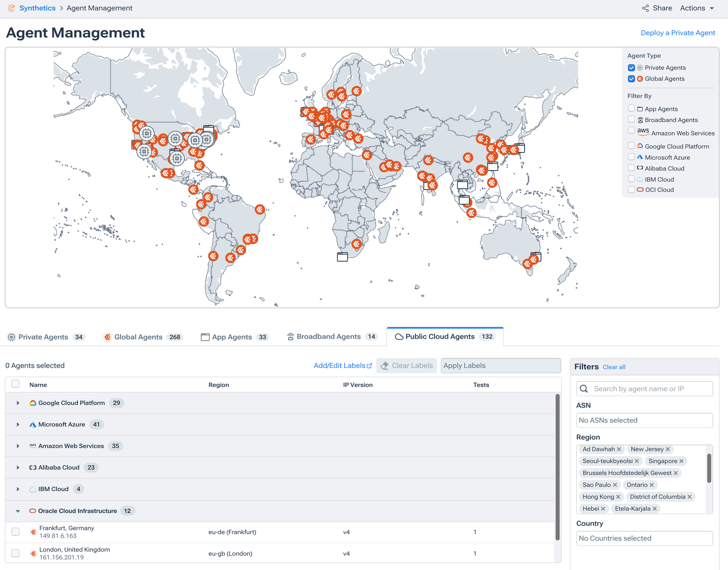Enable the App Agents filter
The height and width of the screenshot is (570, 728).
631,108
